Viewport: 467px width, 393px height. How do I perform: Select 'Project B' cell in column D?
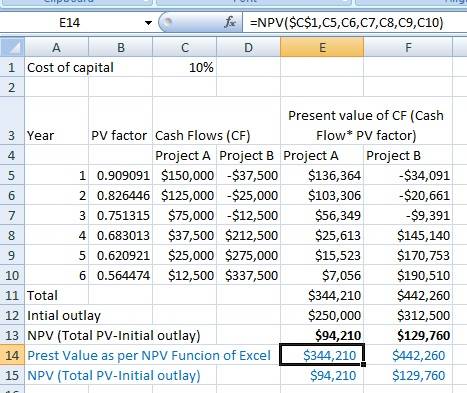point(248,155)
